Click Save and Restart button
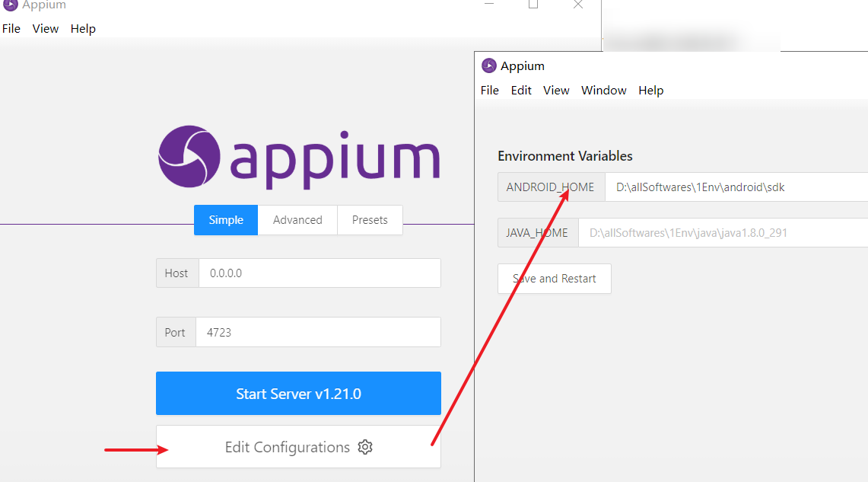Viewport: 868px width, 482px height. (x=554, y=279)
